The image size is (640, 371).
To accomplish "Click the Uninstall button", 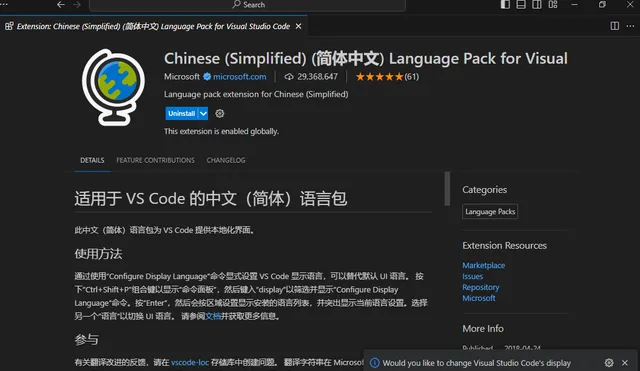I will [182, 113].
